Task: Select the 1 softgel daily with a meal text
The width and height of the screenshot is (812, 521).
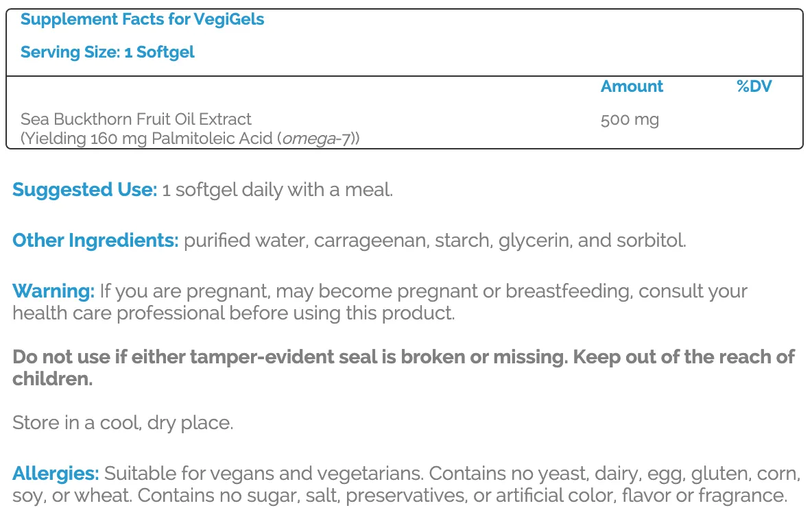Action: (x=278, y=190)
